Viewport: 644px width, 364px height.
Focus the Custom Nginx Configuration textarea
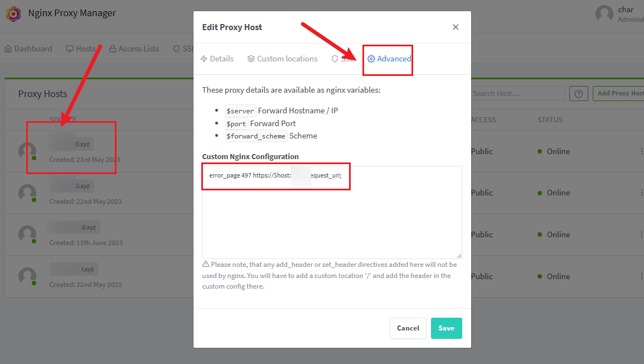pyautogui.click(x=332, y=212)
